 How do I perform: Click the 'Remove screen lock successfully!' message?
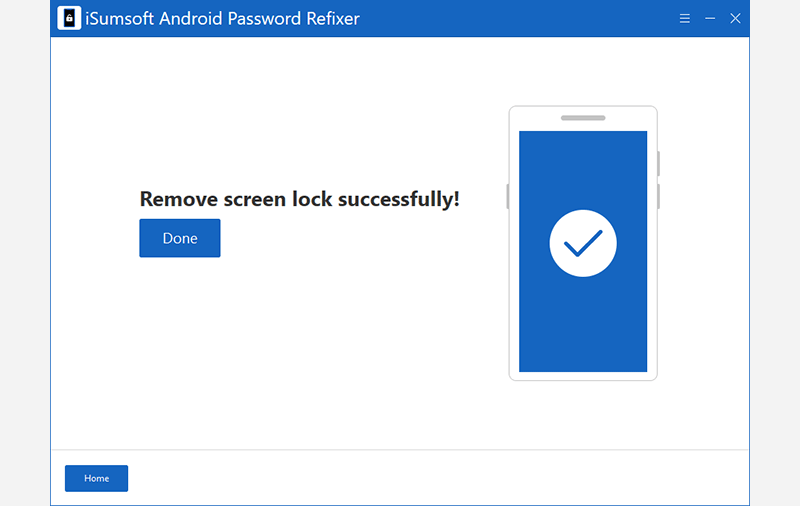coord(300,199)
